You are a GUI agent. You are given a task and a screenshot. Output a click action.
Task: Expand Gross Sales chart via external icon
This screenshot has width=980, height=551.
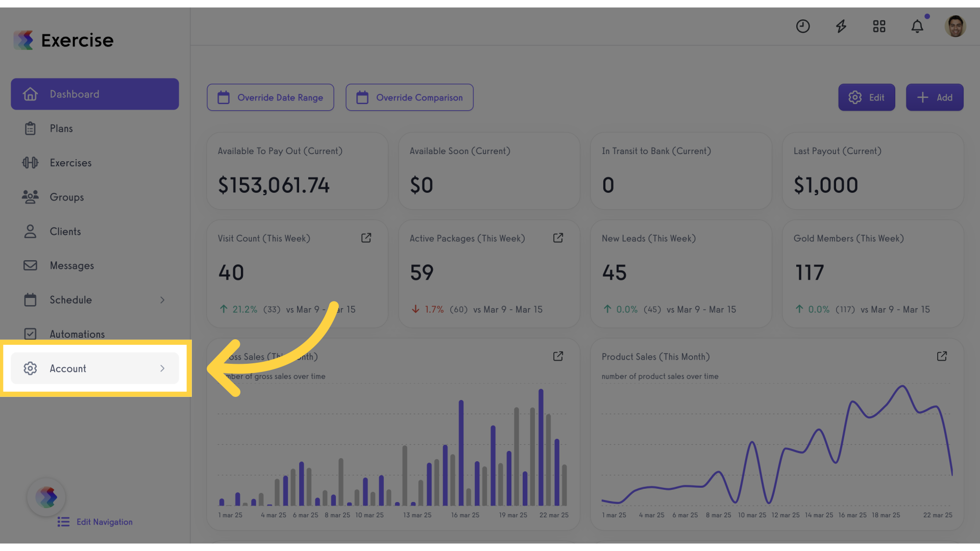(x=558, y=356)
